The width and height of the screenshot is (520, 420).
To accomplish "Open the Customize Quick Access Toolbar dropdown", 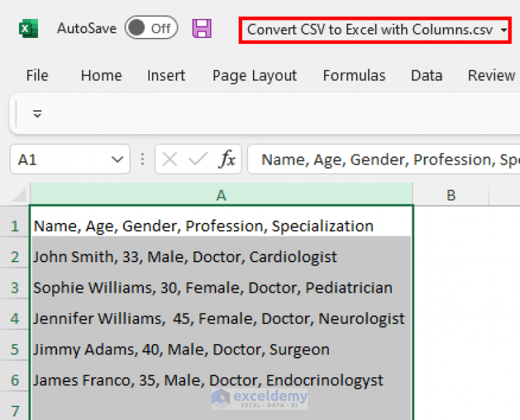I will click(x=37, y=114).
